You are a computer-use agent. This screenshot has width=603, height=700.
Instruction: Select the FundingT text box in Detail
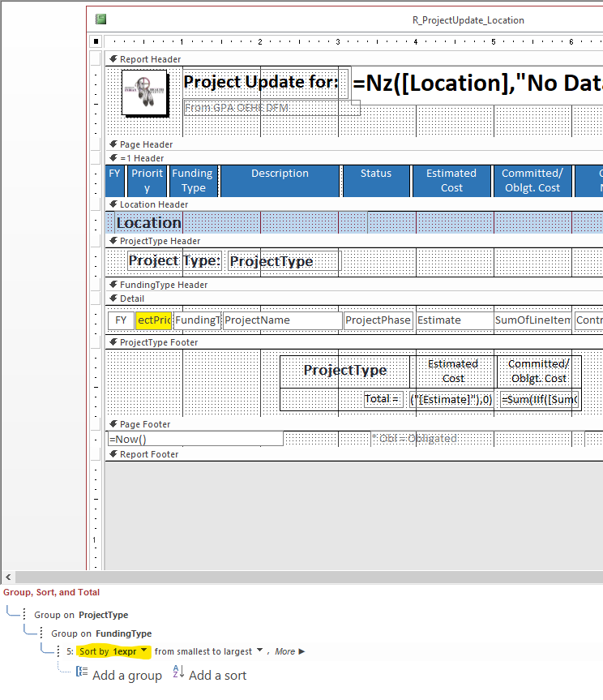[197, 320]
